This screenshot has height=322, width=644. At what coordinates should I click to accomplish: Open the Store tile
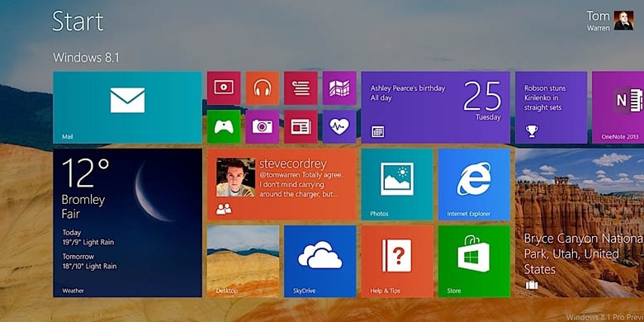coord(474,261)
